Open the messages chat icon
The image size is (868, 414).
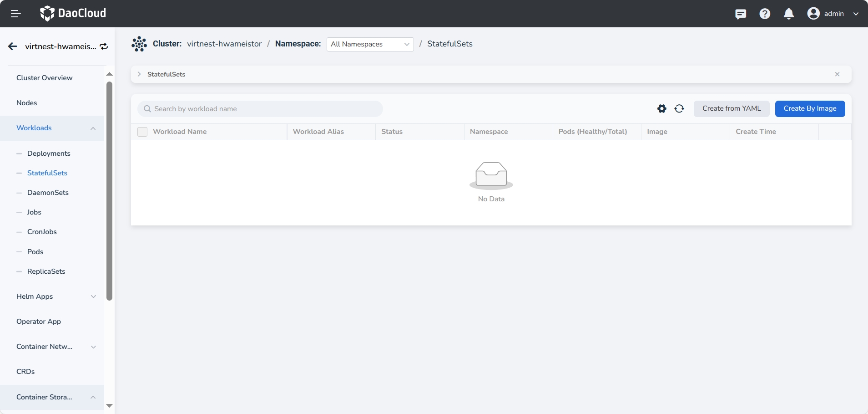[741, 14]
